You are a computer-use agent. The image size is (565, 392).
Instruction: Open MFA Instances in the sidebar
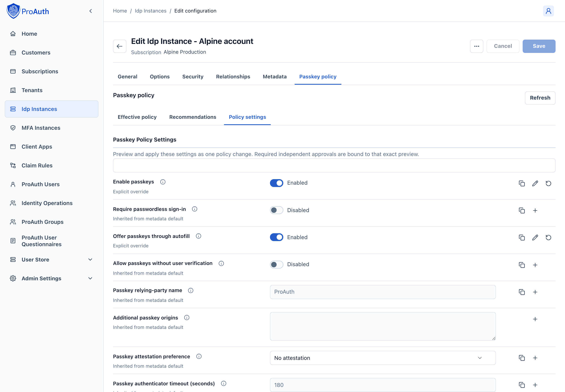[51, 128]
